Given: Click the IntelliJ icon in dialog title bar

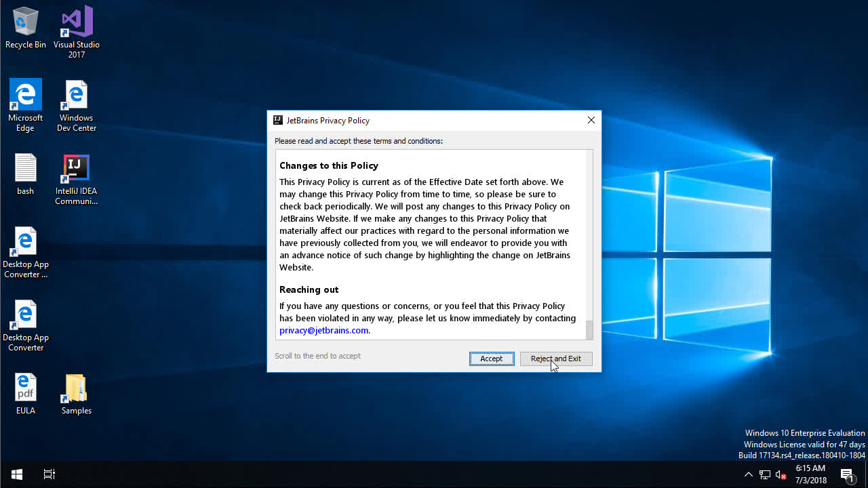Looking at the screenshot, I should 278,120.
